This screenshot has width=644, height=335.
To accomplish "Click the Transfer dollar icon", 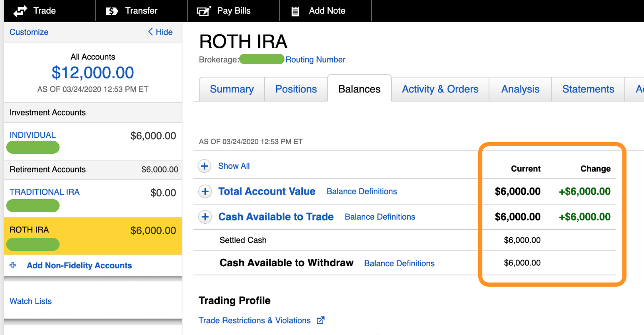I will [x=112, y=10].
